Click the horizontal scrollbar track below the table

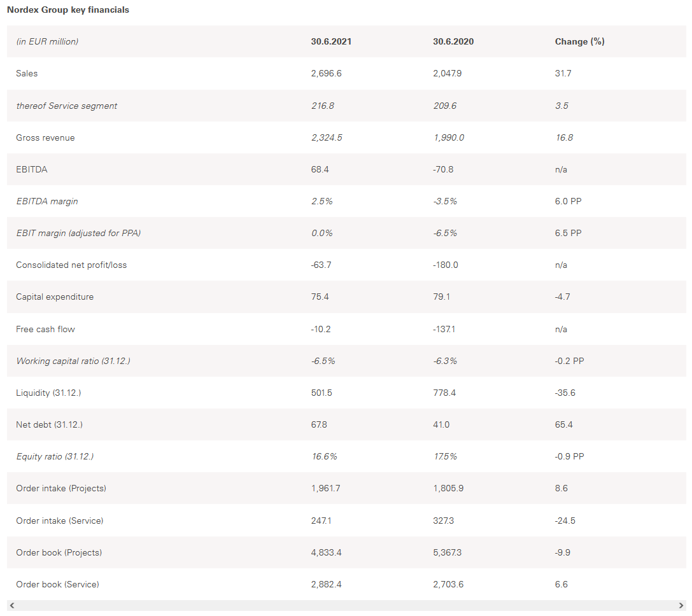346,605
